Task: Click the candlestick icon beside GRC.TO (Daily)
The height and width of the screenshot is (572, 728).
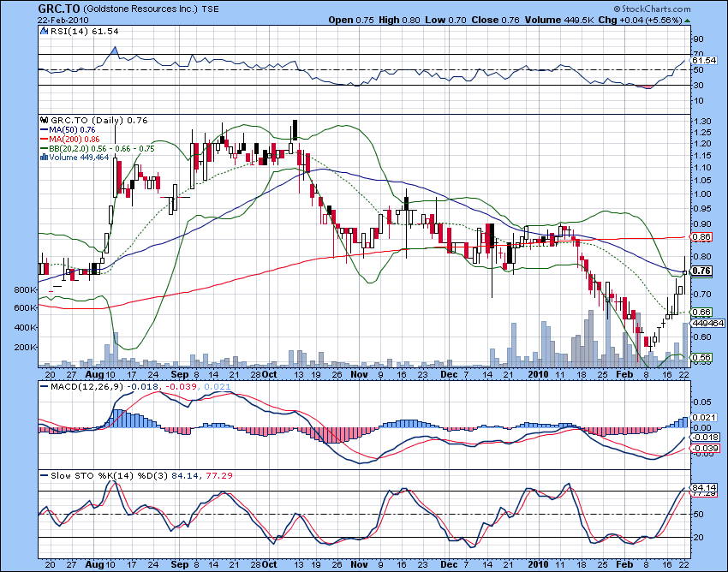Action: [x=45, y=120]
